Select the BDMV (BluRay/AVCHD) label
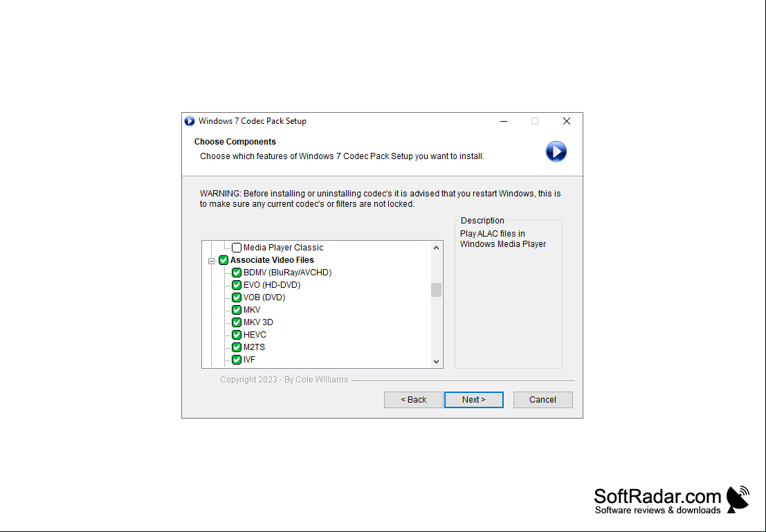This screenshot has height=532, width=766. click(287, 273)
